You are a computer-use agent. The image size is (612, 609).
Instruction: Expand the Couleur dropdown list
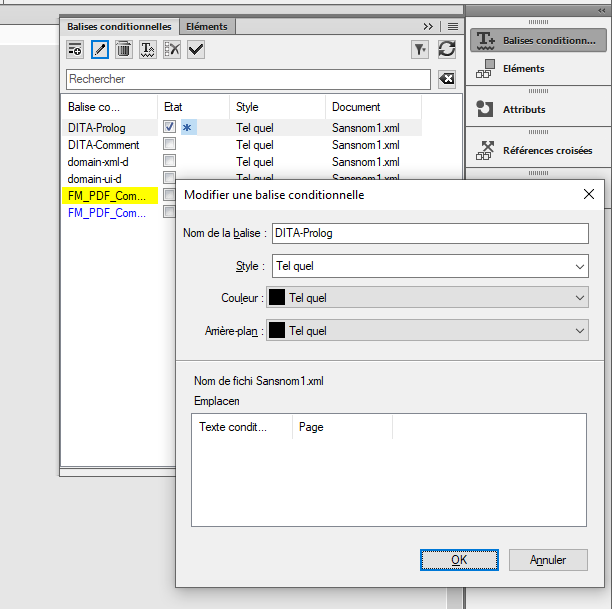(x=427, y=298)
